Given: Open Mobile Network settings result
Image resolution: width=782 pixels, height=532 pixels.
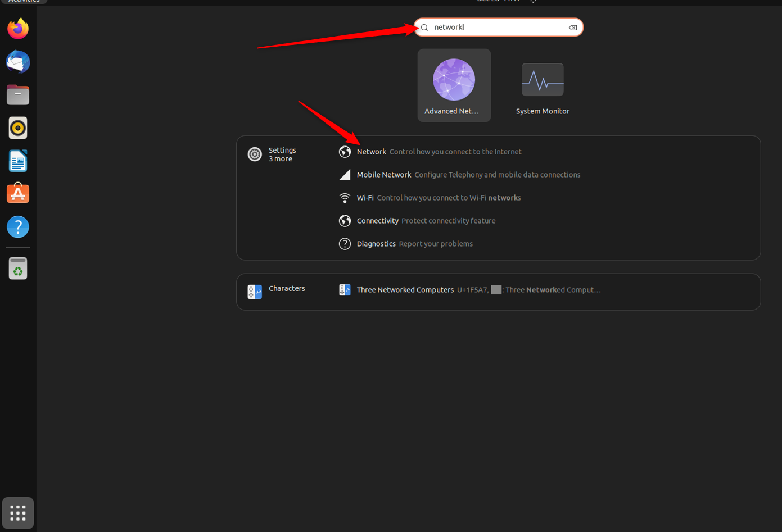Looking at the screenshot, I should point(384,175).
